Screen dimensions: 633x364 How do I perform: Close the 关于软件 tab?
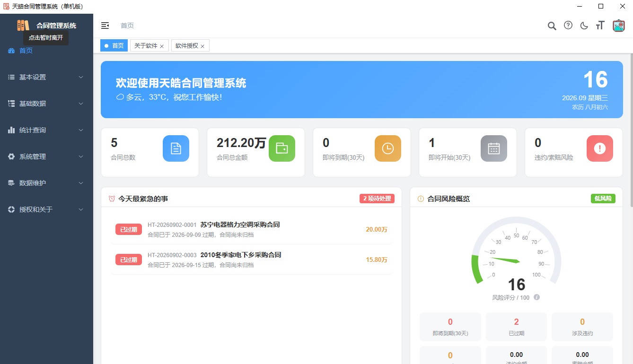coord(162,46)
